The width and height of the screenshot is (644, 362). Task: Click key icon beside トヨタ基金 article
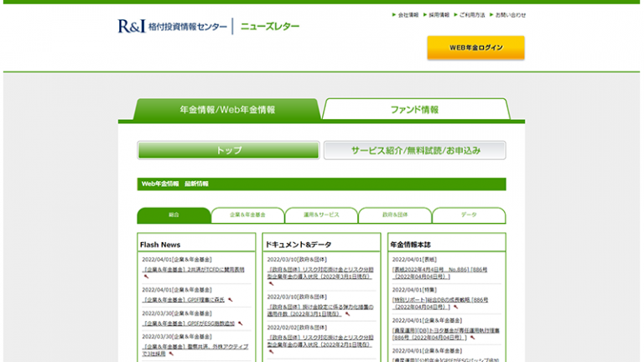[x=472, y=338]
